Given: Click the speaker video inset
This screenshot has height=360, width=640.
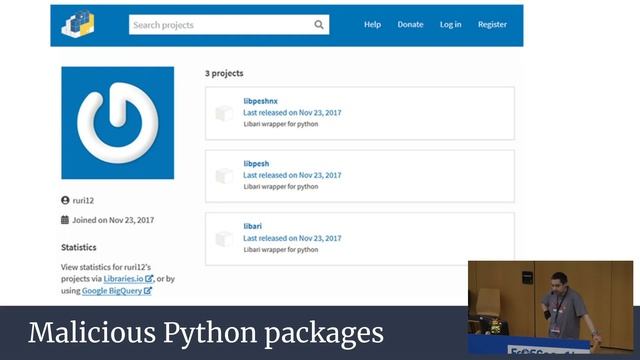Looking at the screenshot, I should pyautogui.click(x=551, y=307).
